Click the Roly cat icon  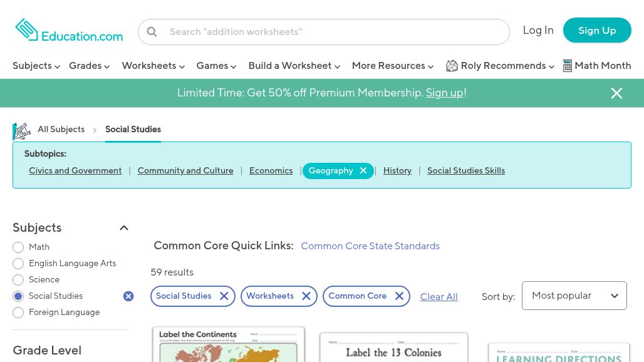pyautogui.click(x=452, y=65)
